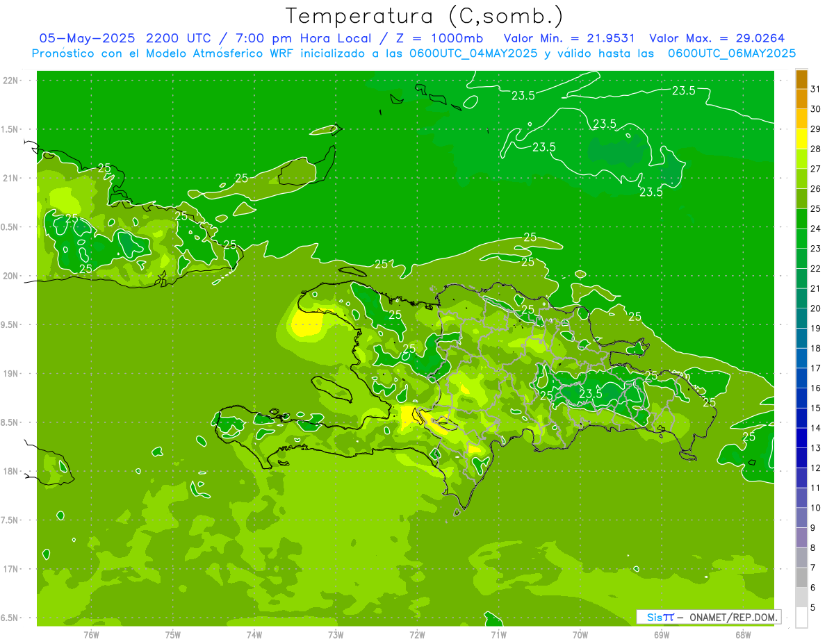Click the '22N' latitude axis label
This screenshot has height=644, width=834.
coord(11,81)
